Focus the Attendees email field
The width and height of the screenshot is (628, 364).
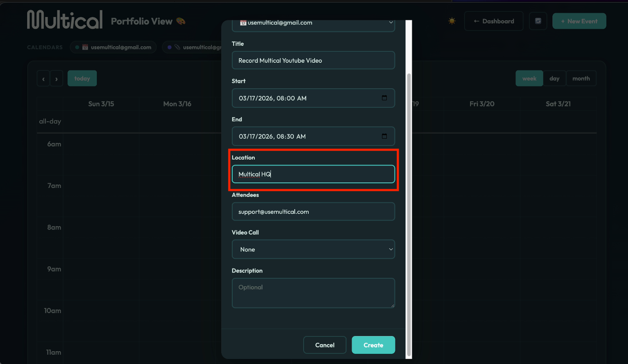[x=313, y=212]
